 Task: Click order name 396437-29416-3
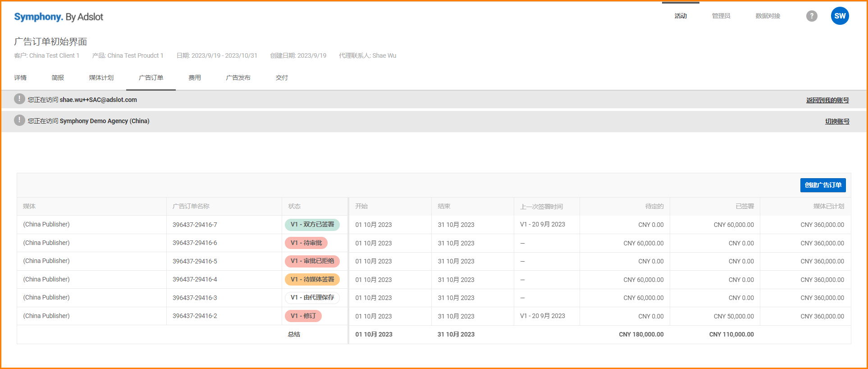coord(195,298)
